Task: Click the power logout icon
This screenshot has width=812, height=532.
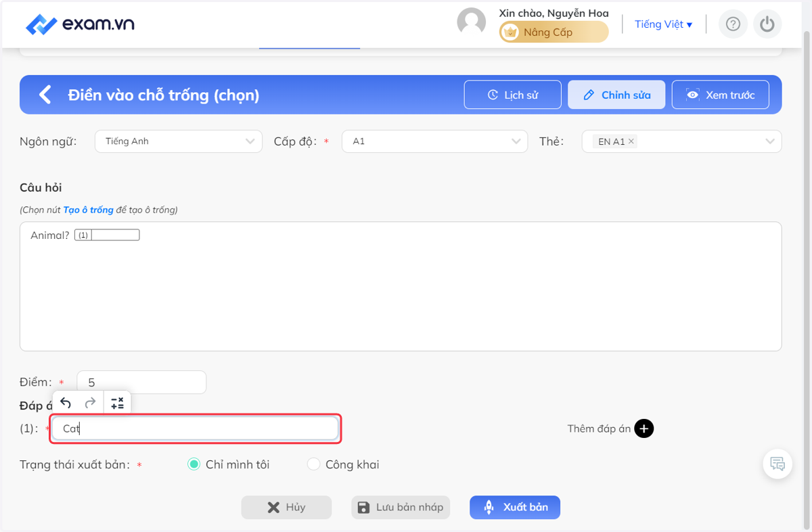Action: click(767, 24)
